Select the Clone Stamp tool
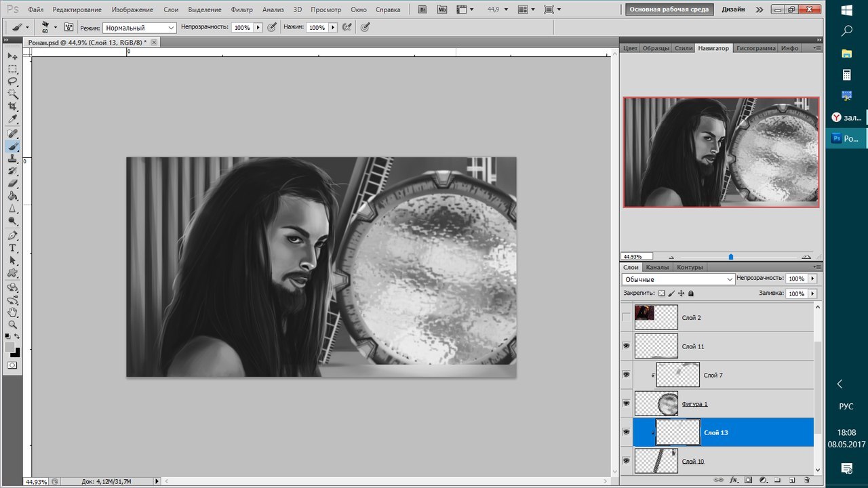Screen dimensions: 868x488 (x=12, y=159)
